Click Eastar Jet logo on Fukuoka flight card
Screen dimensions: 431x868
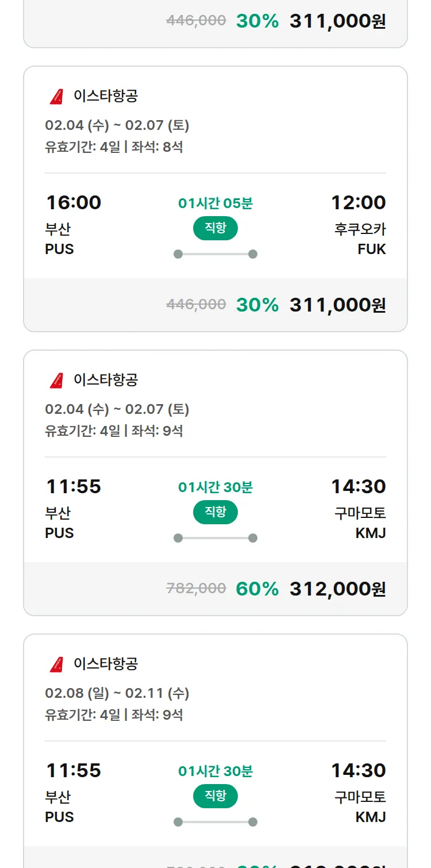[56, 97]
